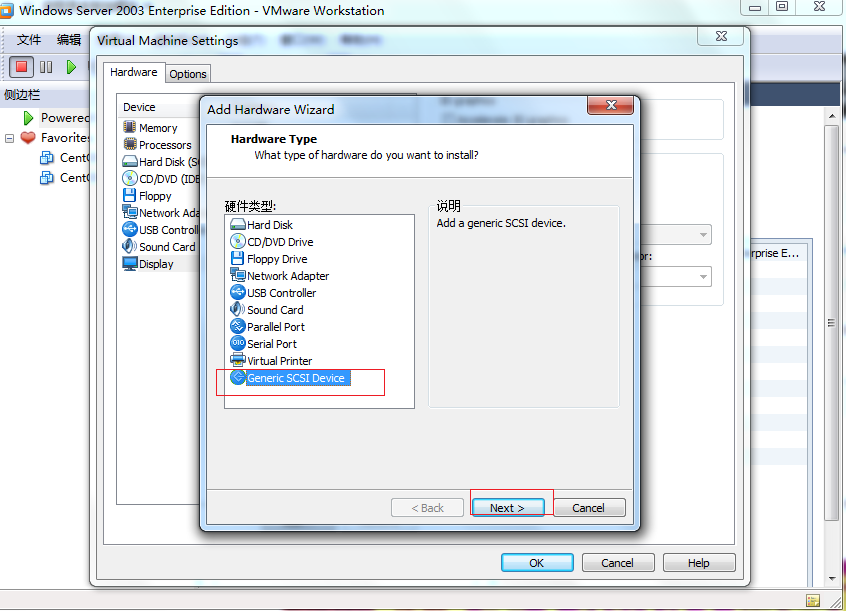Click the scroll down arrow in main window
The image size is (846, 611).
pyautogui.click(x=831, y=579)
